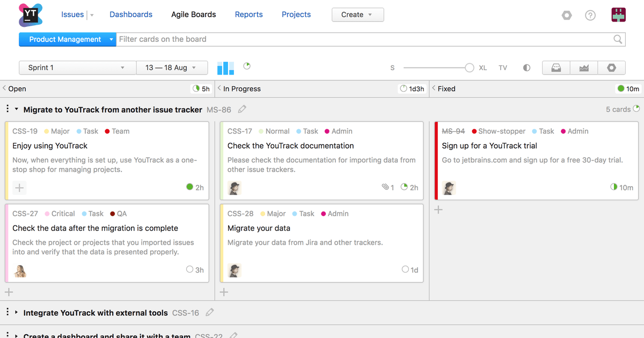The width and height of the screenshot is (644, 338).
Task: Click the board progress chart icon
Action: click(x=225, y=68)
